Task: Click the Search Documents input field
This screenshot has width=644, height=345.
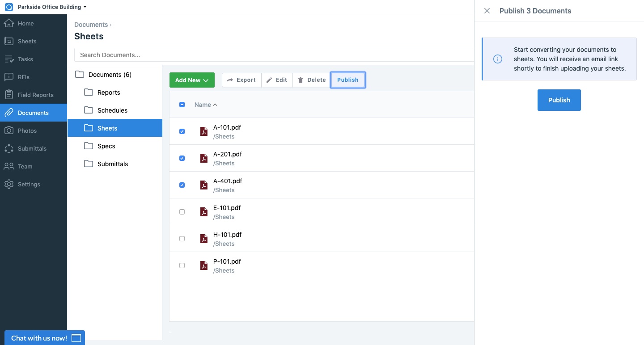Action: [x=273, y=55]
